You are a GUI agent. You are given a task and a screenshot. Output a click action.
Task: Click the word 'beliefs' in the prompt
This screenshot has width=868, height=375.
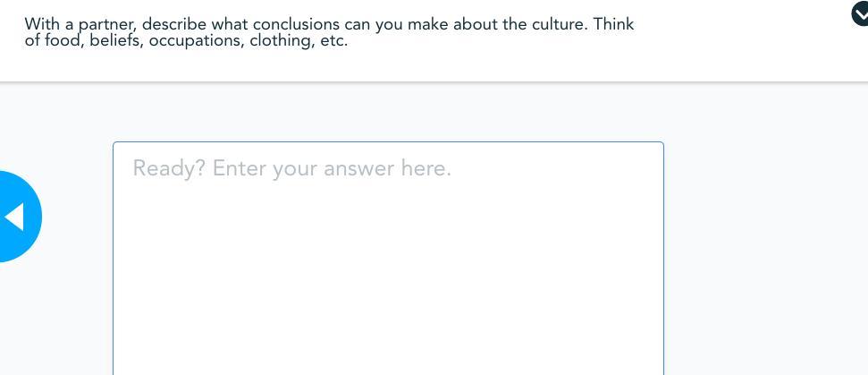click(x=115, y=41)
